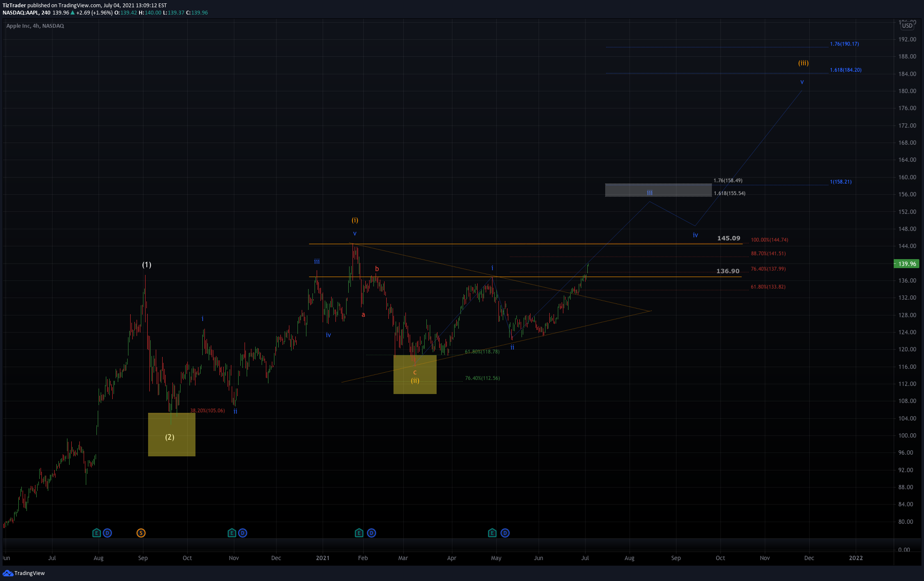Select the orange (iii) wave label
924x581 pixels.
[803, 63]
